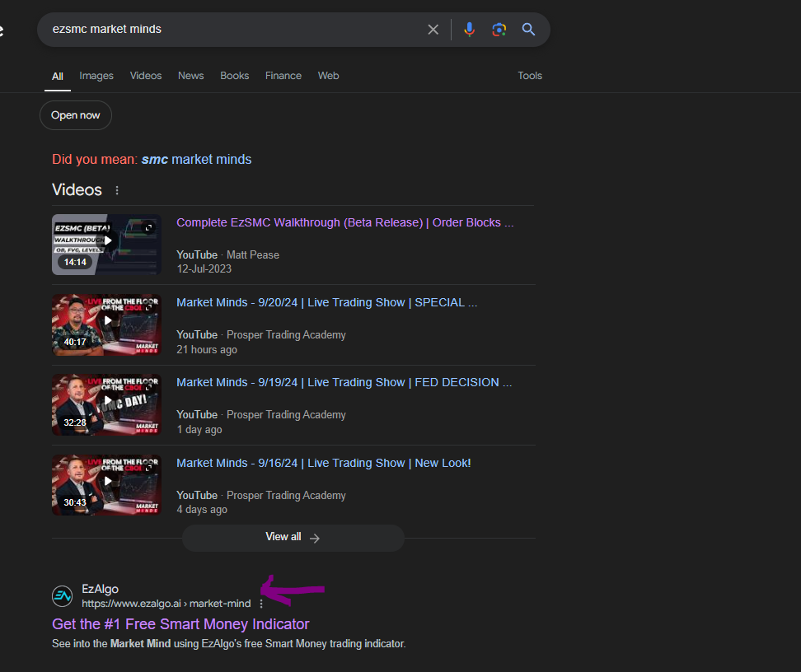Click the '21 hours ago' timestamp

coord(207,350)
